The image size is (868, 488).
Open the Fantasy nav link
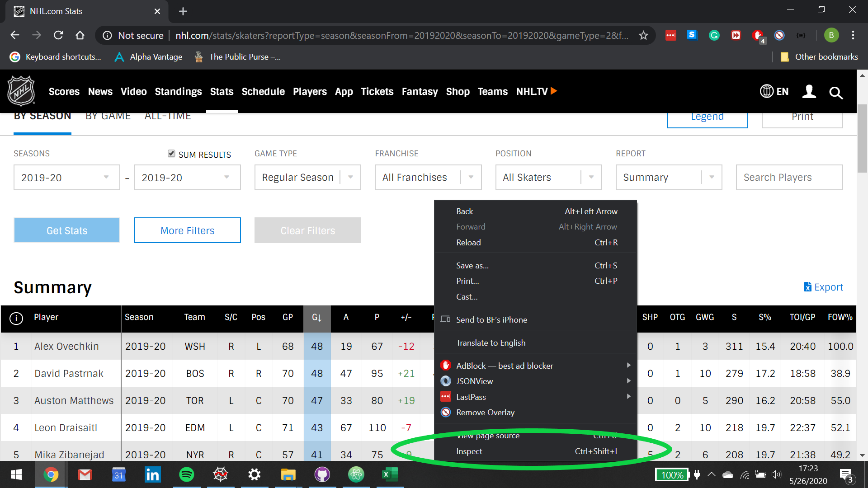tap(420, 91)
